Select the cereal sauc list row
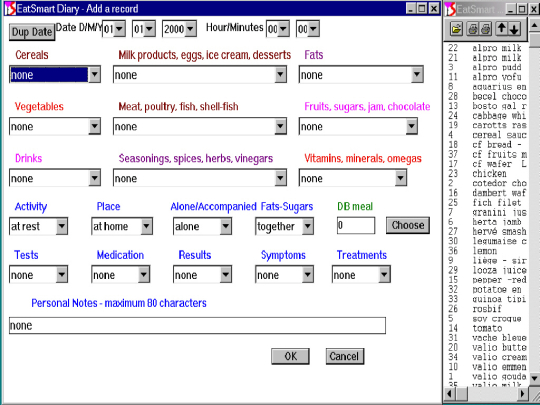Screen dimensions: 540x405 coord(486,135)
